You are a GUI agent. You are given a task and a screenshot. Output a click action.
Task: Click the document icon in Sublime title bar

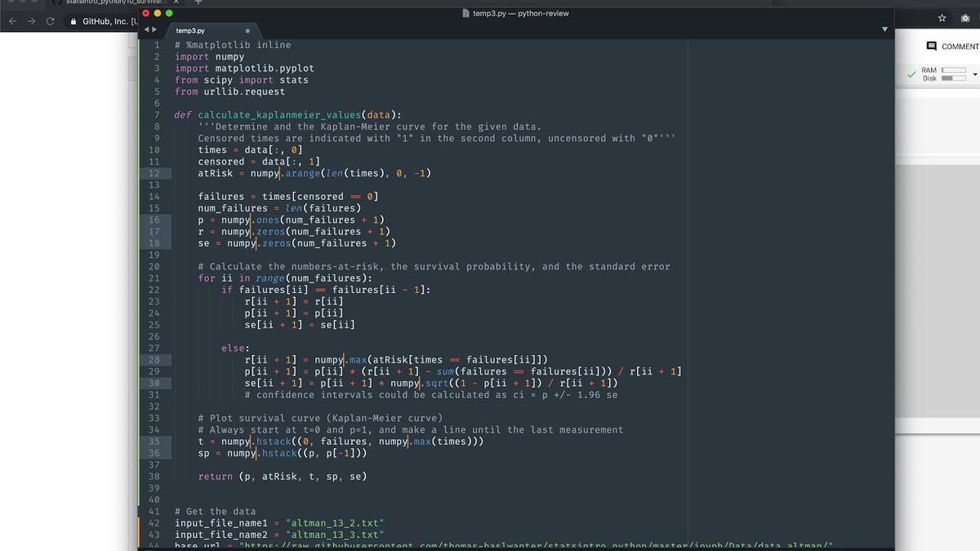pos(465,13)
